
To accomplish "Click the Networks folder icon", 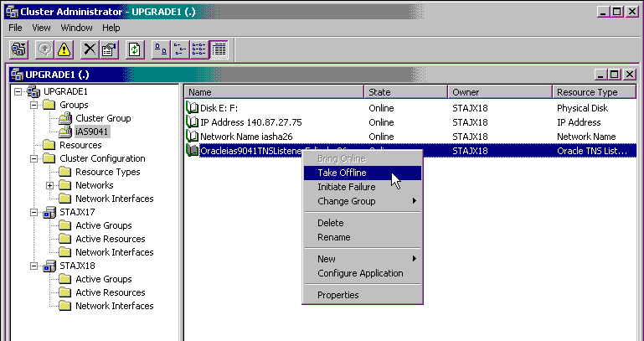I will (x=65, y=185).
